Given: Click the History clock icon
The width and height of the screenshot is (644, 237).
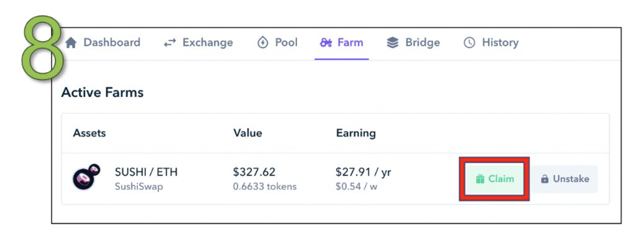Looking at the screenshot, I should (469, 43).
